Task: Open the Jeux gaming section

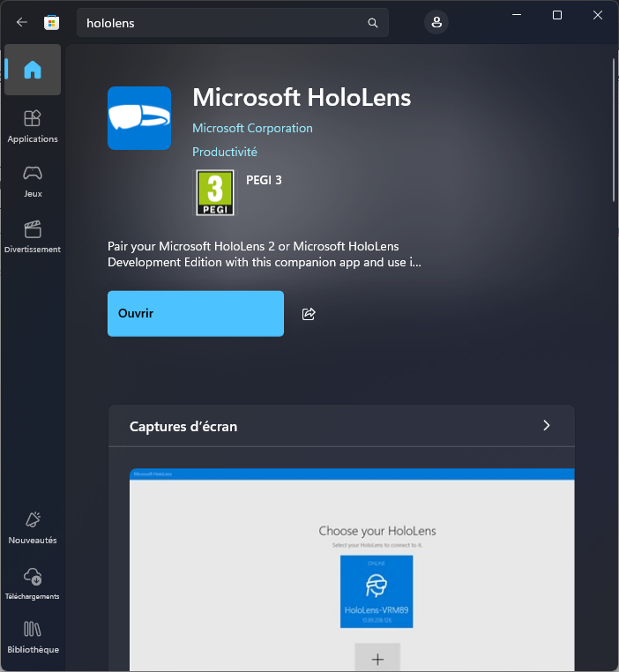Action: coord(33,181)
